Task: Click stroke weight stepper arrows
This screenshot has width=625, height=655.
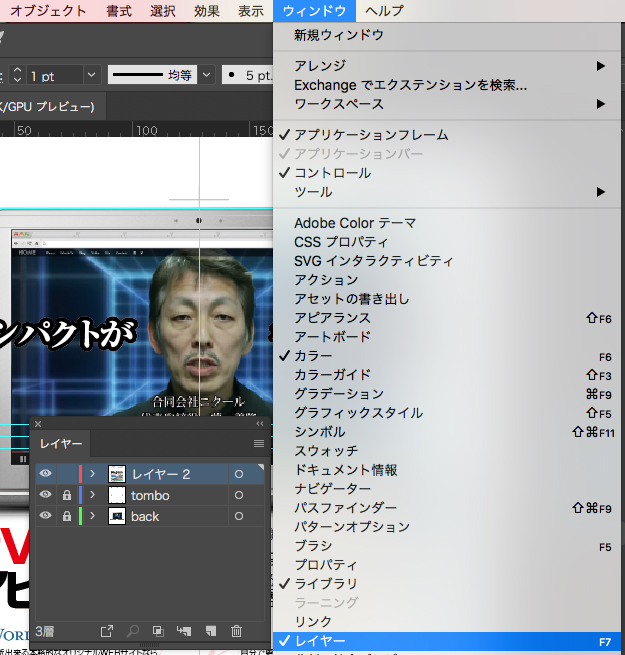Action: (x=17, y=75)
